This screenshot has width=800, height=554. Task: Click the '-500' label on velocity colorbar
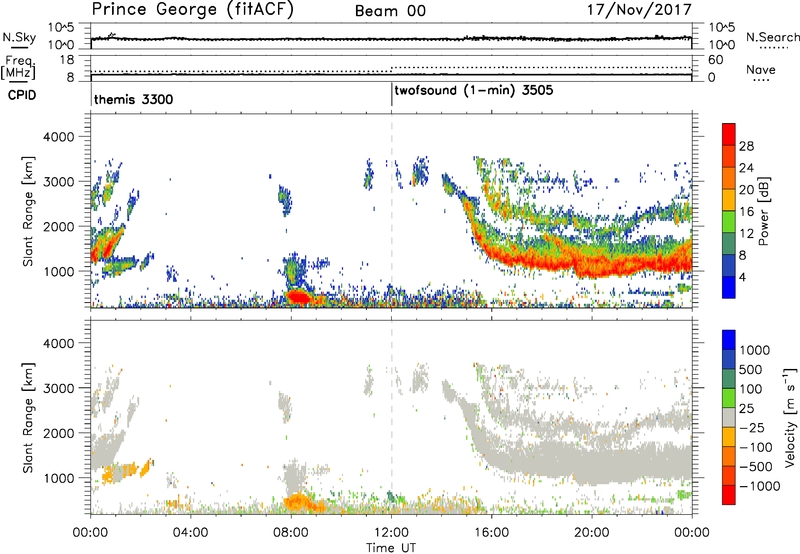pos(755,466)
